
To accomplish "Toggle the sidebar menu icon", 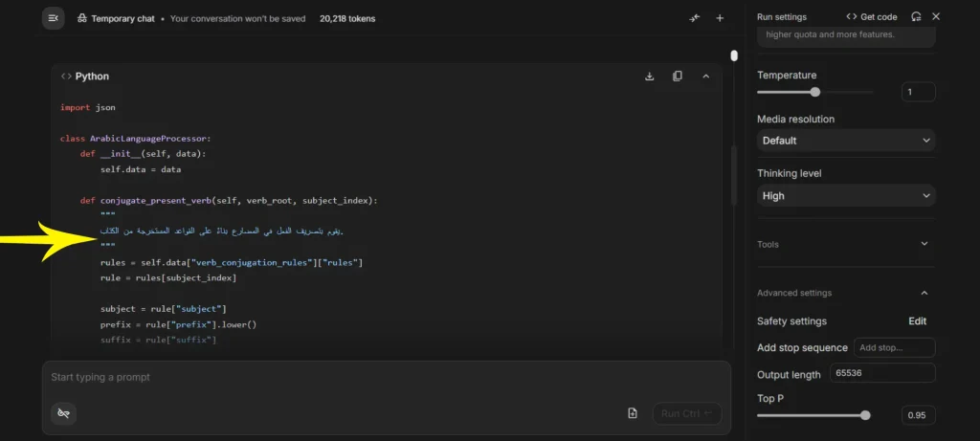I will tap(54, 18).
